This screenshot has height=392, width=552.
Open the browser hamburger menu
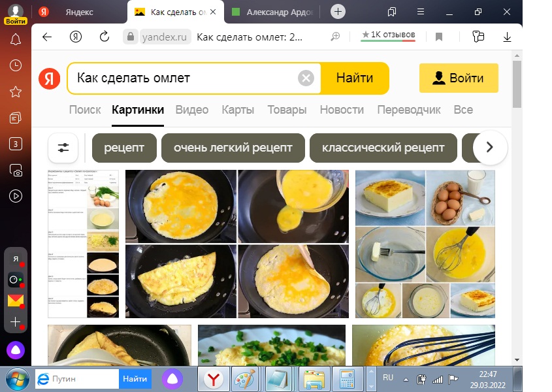coord(420,12)
